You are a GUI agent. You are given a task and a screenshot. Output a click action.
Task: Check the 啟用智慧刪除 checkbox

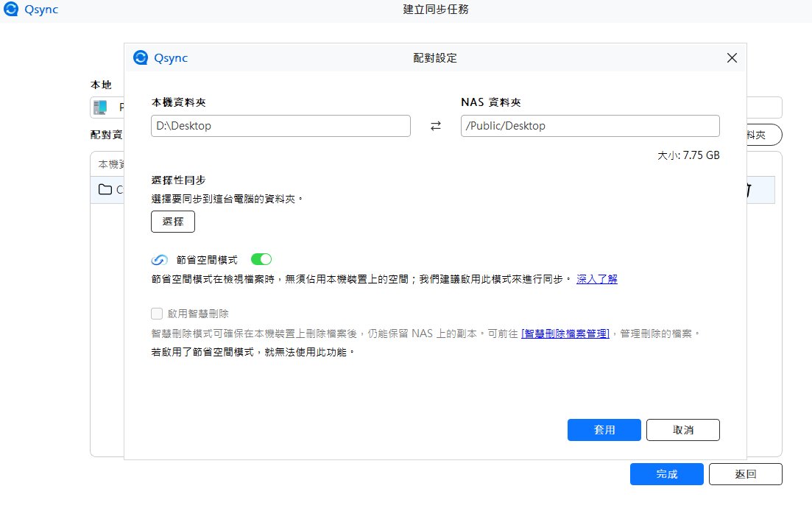[157, 314]
